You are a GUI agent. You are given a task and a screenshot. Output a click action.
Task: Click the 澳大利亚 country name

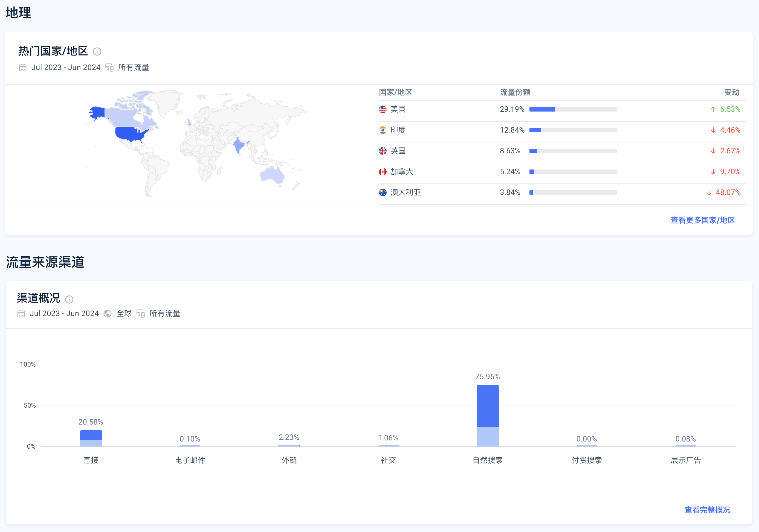[x=405, y=192]
